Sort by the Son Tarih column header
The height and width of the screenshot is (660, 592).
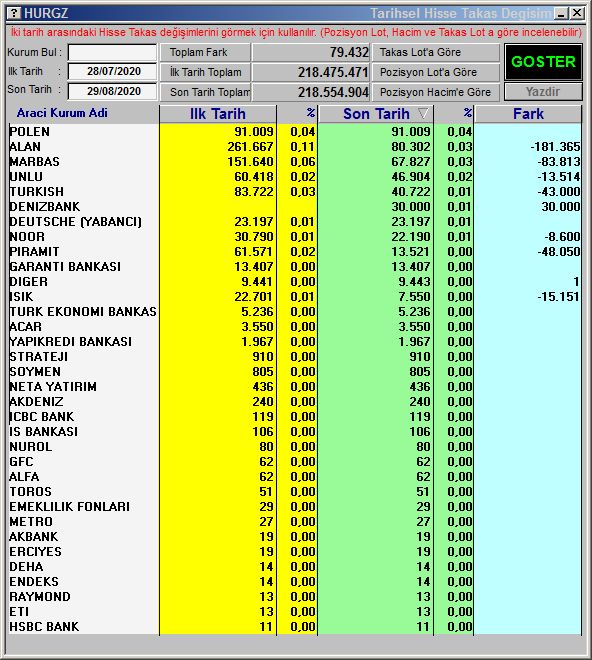[x=376, y=114]
